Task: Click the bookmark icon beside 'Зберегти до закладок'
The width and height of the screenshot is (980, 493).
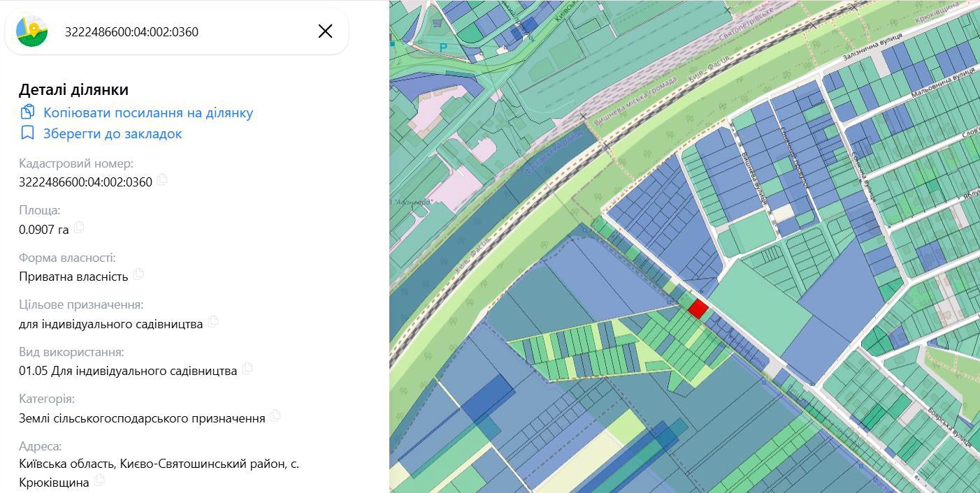Action: (27, 133)
